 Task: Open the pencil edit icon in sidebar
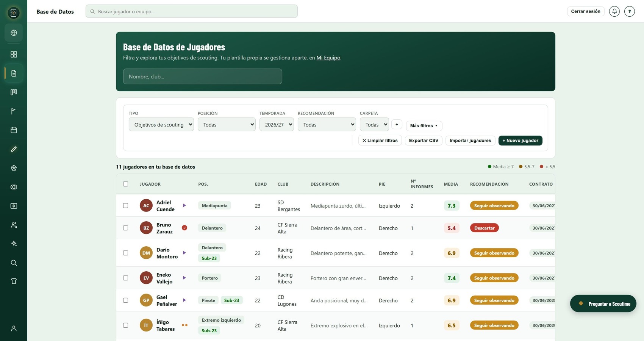[x=14, y=149]
